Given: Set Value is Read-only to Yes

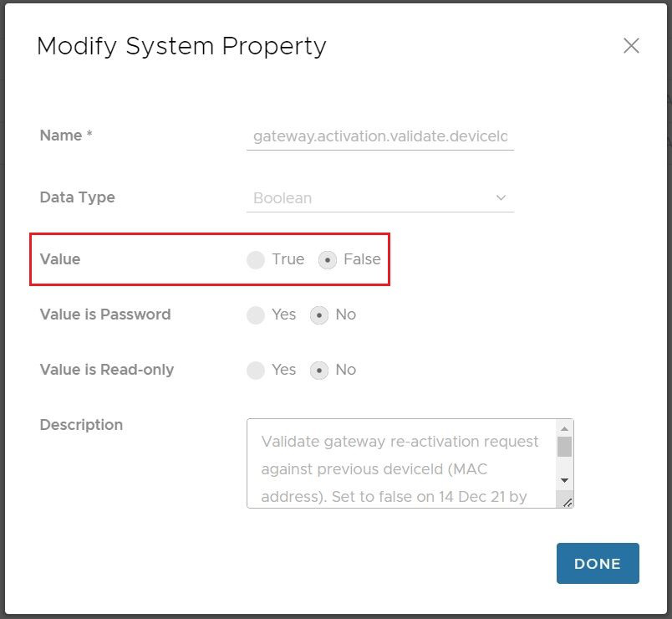Looking at the screenshot, I should (x=257, y=371).
